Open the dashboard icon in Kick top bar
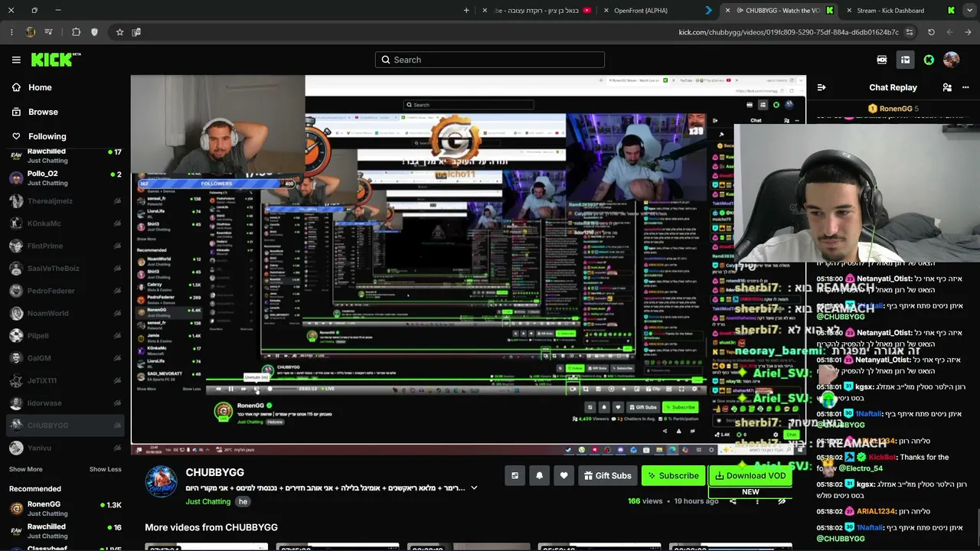The image size is (980, 551). (x=905, y=60)
